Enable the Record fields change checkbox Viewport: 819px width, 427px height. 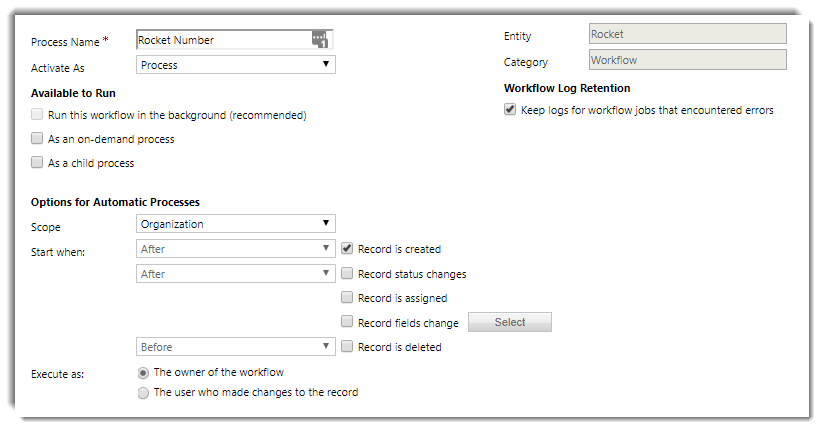tap(347, 322)
